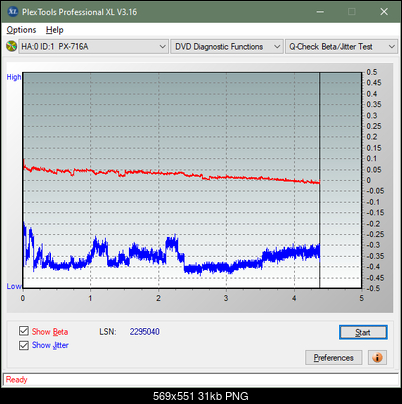Open the Preferences button
The width and height of the screenshot is (402, 404).
333,358
